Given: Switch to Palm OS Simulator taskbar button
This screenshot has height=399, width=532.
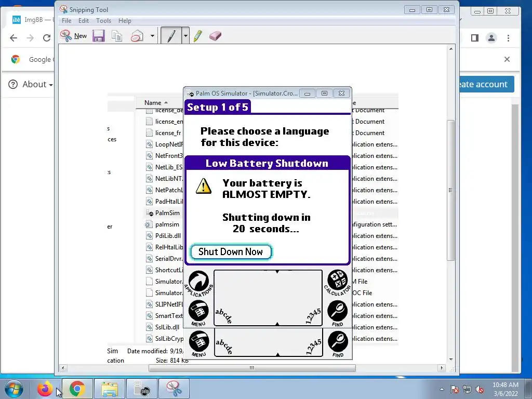Looking at the screenshot, I should point(142,389).
